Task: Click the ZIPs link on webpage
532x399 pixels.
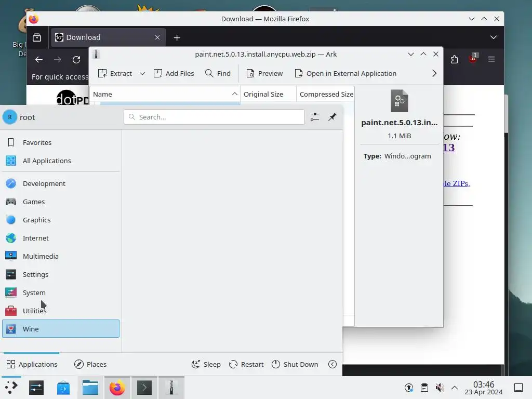Action: click(x=457, y=183)
